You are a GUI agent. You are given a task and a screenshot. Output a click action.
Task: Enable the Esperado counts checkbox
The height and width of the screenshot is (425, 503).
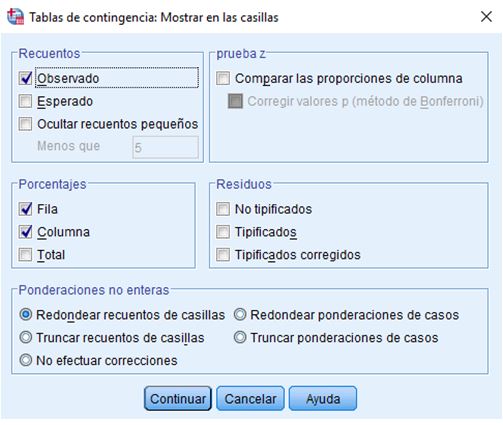(26, 101)
